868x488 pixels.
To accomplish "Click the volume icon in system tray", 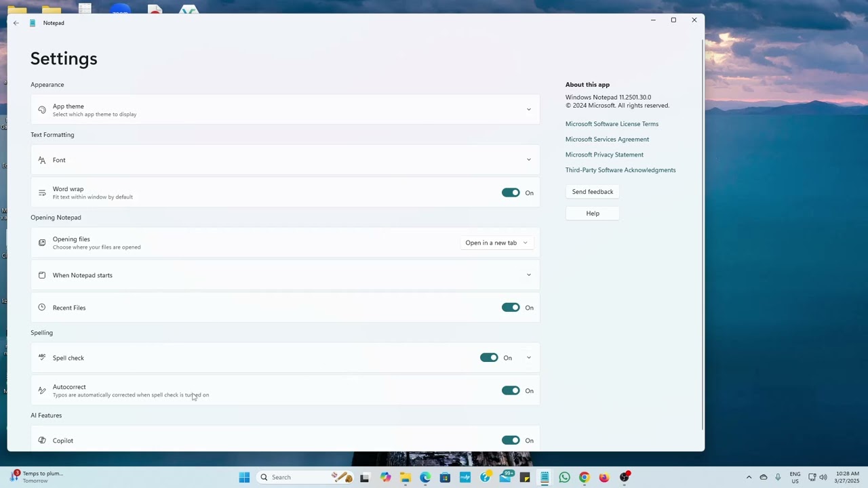I will pyautogui.click(x=823, y=477).
